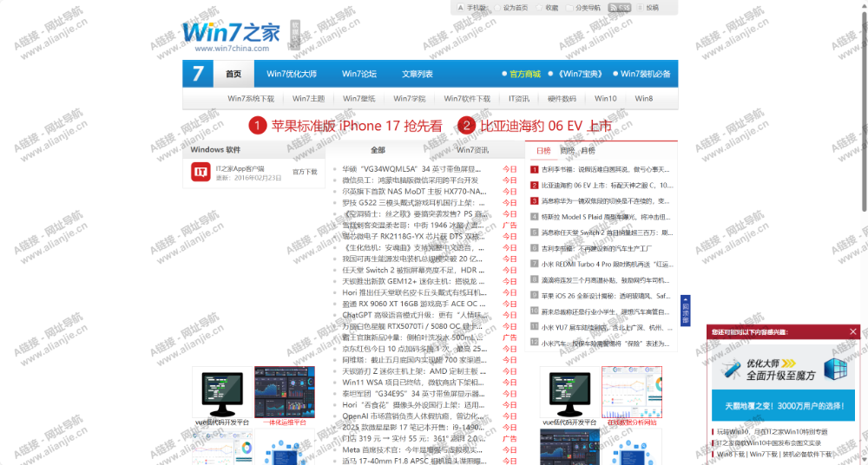Switch to the 全部 news tab

(x=378, y=150)
